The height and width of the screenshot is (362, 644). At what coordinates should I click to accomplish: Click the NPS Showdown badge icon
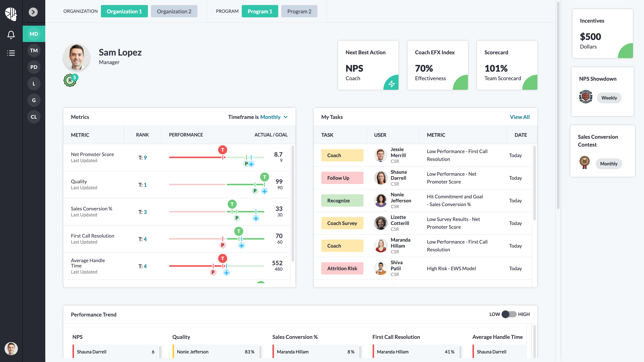tap(586, 97)
